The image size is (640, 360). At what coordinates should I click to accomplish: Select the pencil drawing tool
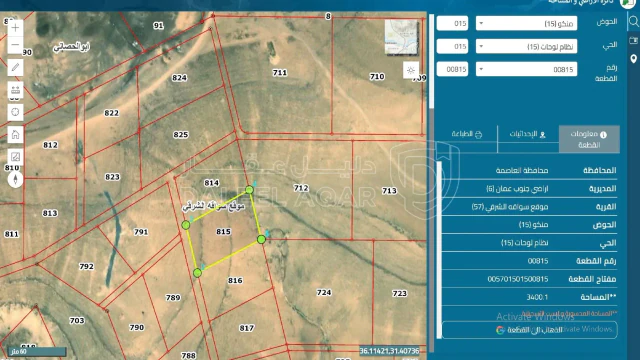click(15, 67)
